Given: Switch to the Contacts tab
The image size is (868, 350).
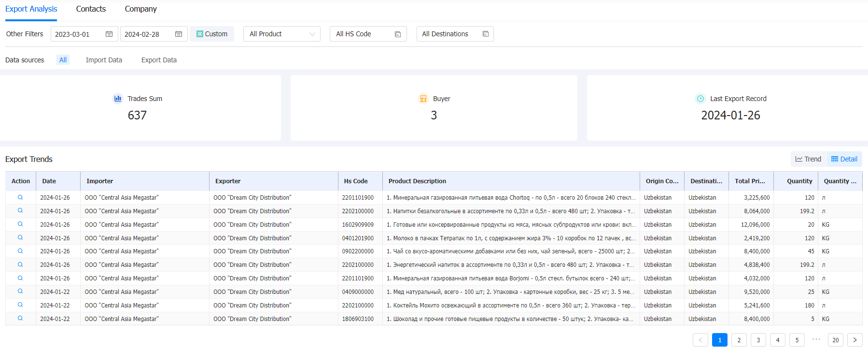Looking at the screenshot, I should click(91, 9).
